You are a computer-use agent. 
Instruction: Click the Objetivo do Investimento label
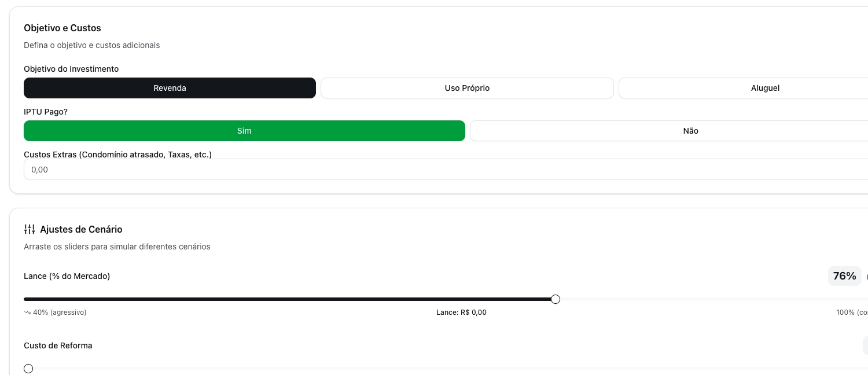tap(71, 69)
